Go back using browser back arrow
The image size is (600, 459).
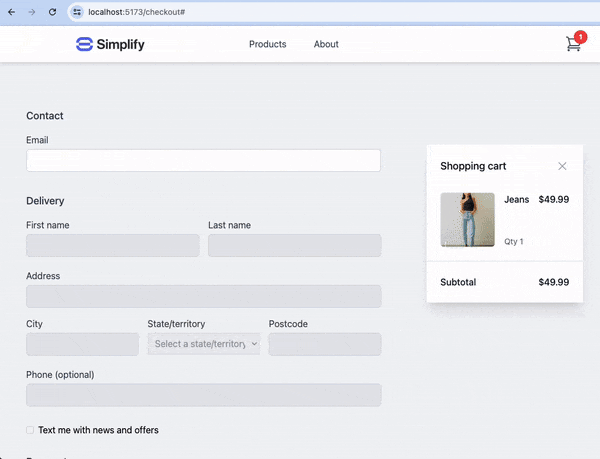(x=11, y=12)
